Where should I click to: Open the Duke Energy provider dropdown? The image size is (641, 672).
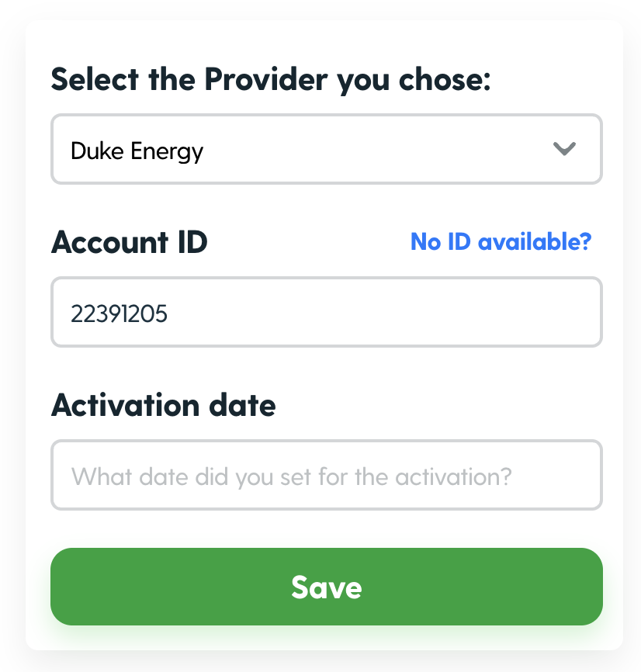[x=327, y=149]
